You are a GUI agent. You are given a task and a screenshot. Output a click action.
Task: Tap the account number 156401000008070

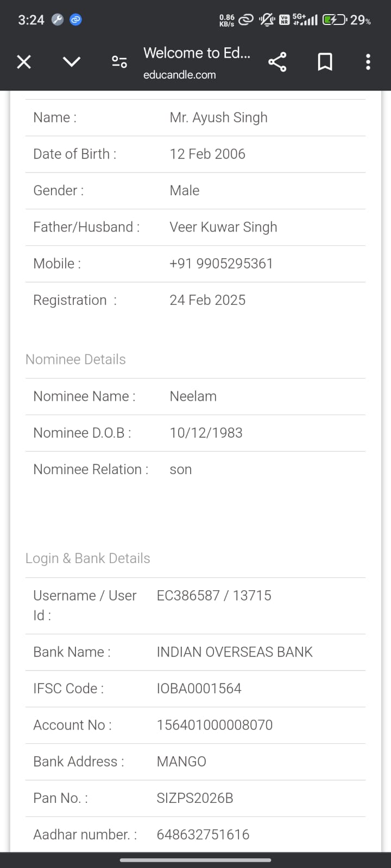(x=215, y=725)
